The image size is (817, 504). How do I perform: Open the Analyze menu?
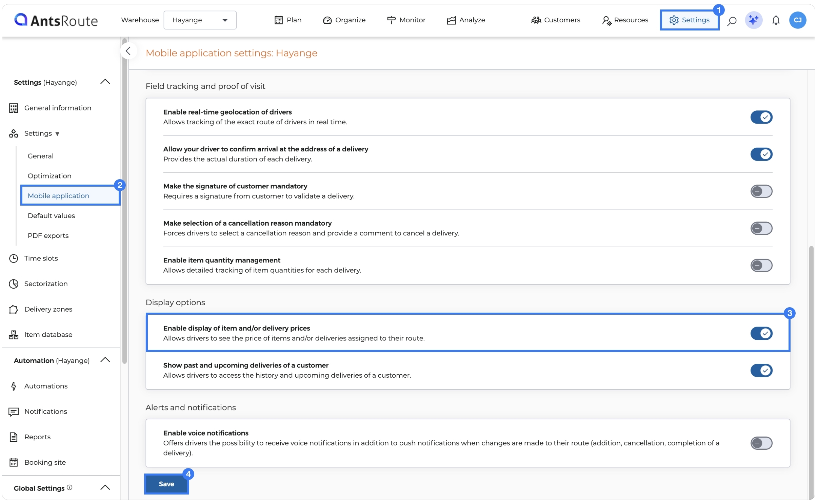[465, 20]
